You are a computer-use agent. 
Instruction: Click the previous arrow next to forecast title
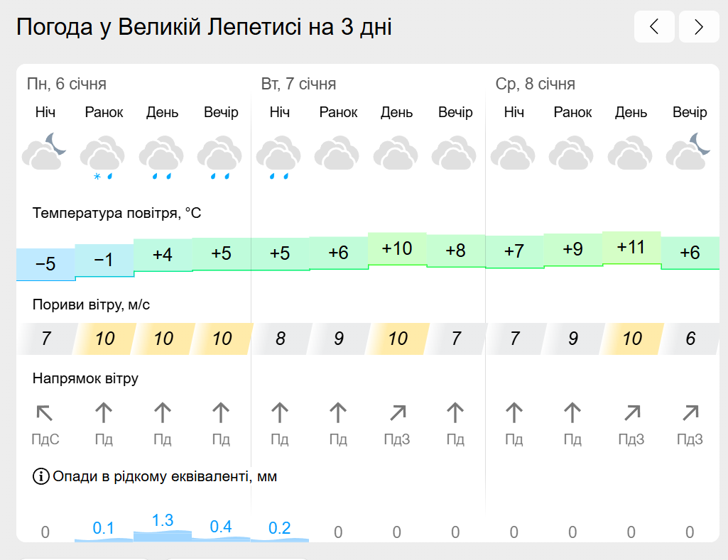point(654,26)
